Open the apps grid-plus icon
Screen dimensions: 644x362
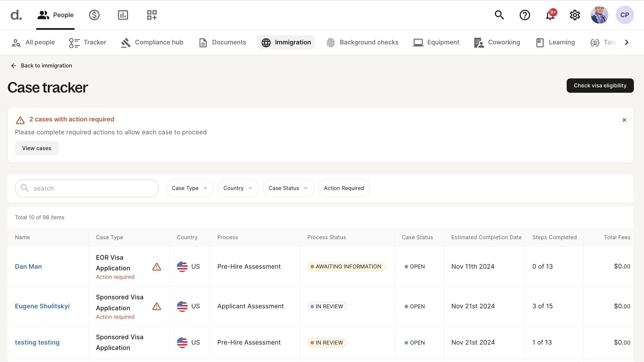[x=152, y=15]
